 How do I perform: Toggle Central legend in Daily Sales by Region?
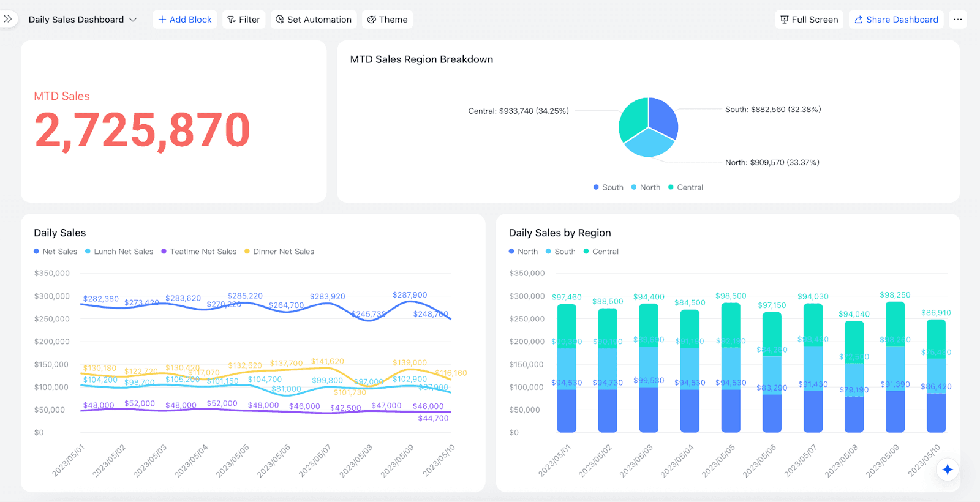point(601,252)
